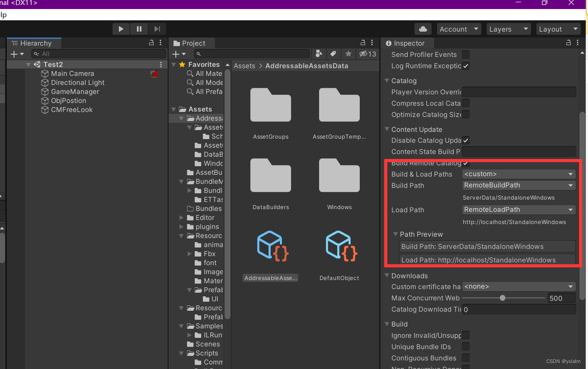
Task: Collapse the Assets folder tree
Action: click(174, 109)
